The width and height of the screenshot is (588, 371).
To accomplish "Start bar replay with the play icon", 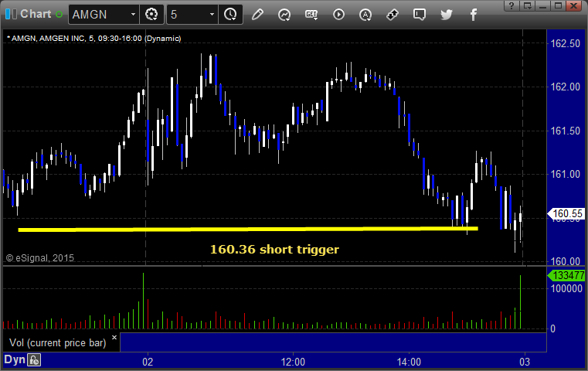I will coord(338,15).
